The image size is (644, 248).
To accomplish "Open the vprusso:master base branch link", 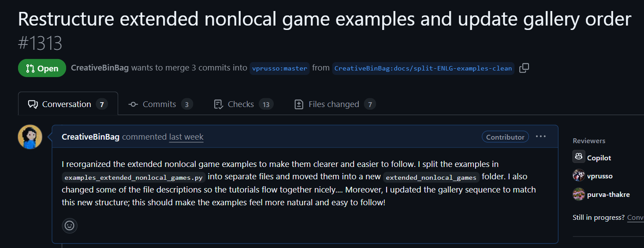I will (279, 68).
